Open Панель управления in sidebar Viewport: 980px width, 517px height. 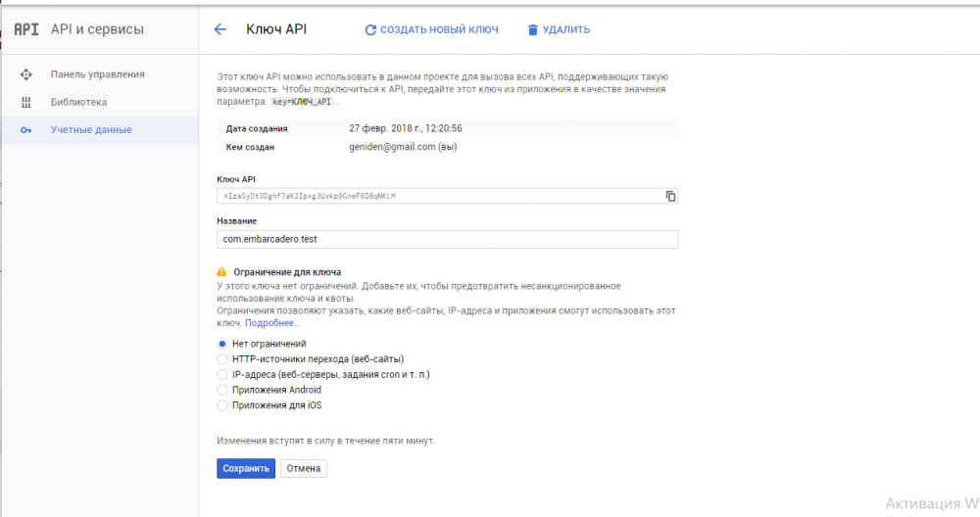pyautogui.click(x=100, y=74)
